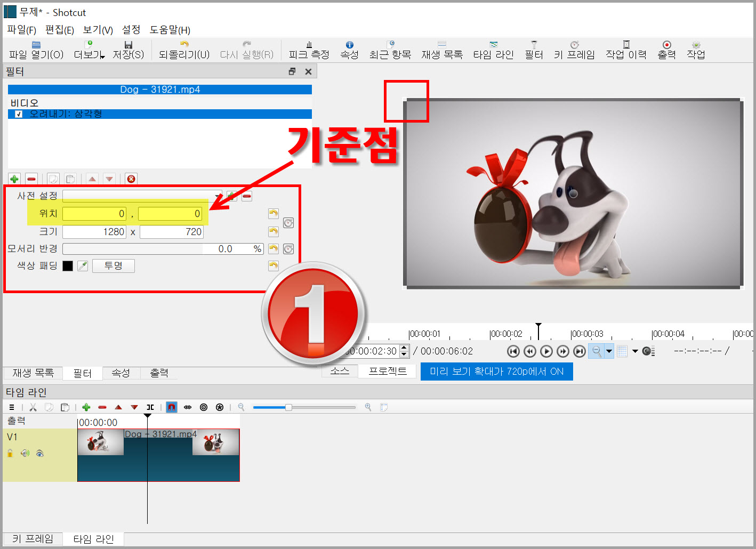Open the 파일(F) menu
Viewport: 756px width, 549px height.
pyautogui.click(x=21, y=30)
